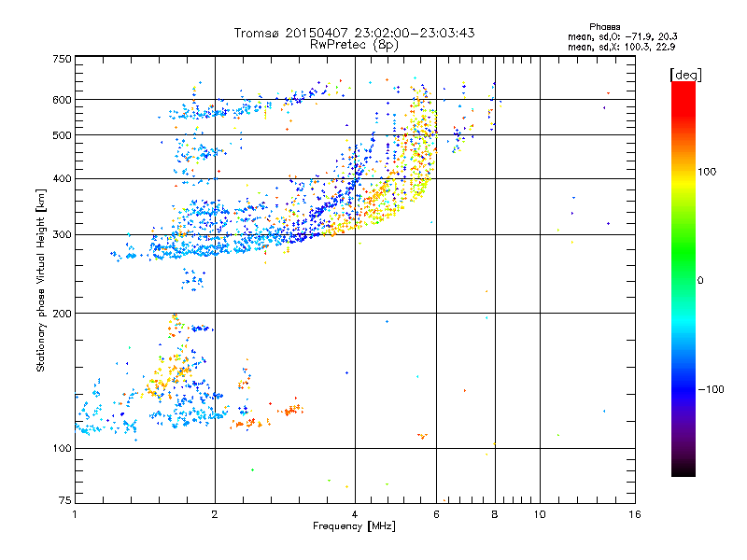Click the frequency axis tick label "8"
747x560 pixels.
[x=495, y=514]
